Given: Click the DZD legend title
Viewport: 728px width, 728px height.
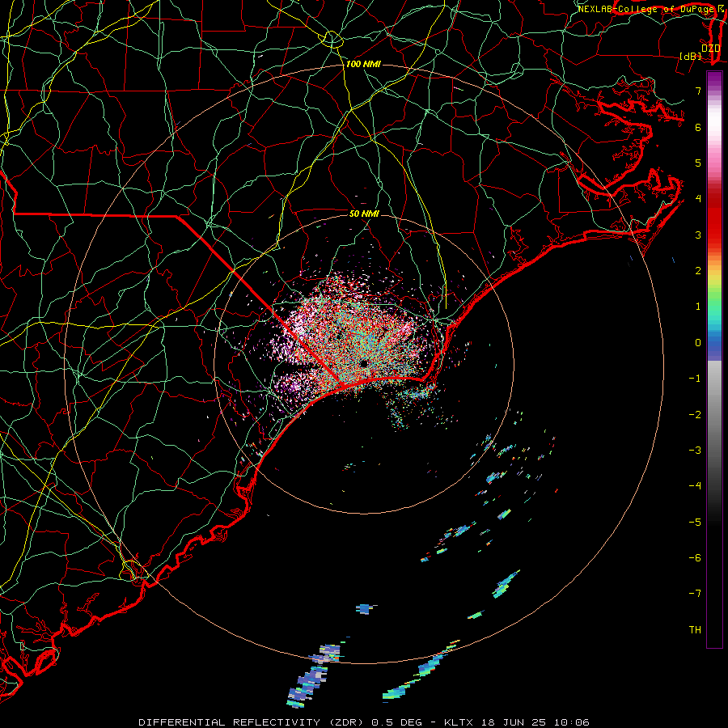Looking at the screenshot, I should coord(710,49).
